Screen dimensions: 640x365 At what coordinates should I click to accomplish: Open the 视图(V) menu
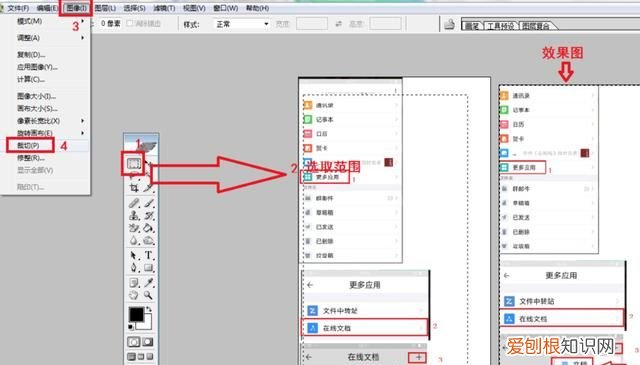[x=194, y=8]
